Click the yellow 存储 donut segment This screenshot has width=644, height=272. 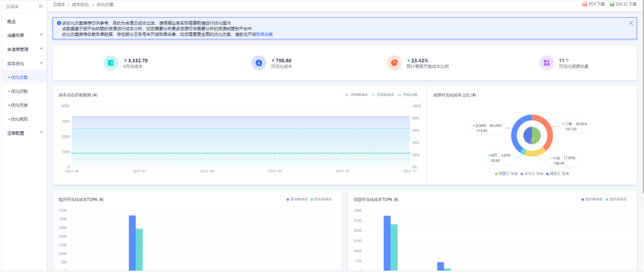click(535, 153)
